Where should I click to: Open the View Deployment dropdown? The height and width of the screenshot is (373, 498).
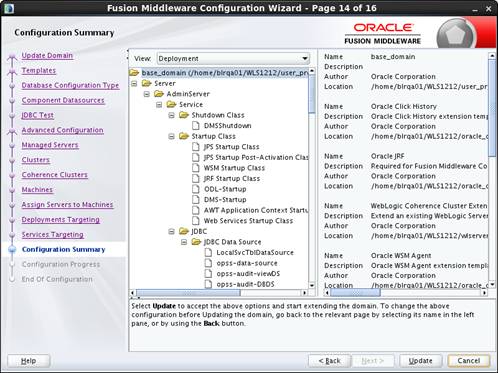[233, 58]
